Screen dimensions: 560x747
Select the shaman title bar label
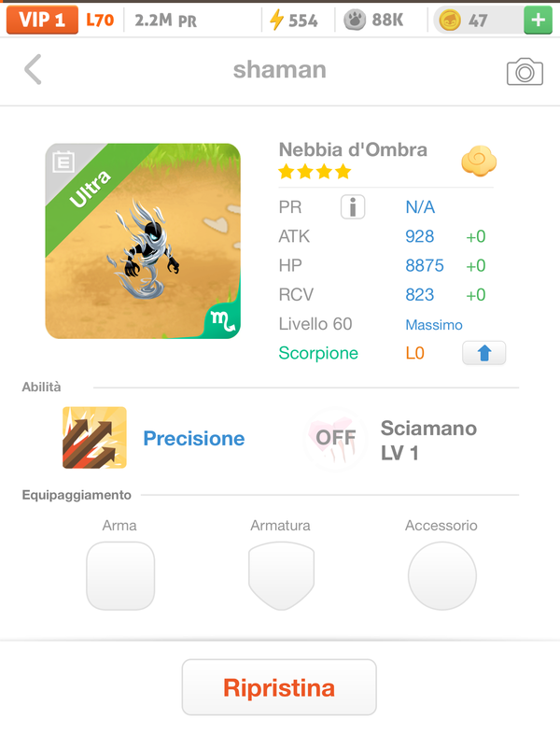[279, 69]
